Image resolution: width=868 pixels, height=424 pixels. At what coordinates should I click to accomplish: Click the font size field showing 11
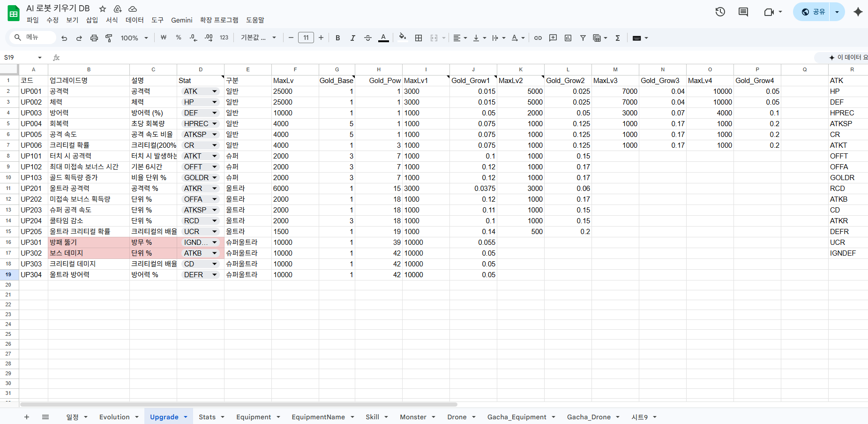tap(306, 38)
